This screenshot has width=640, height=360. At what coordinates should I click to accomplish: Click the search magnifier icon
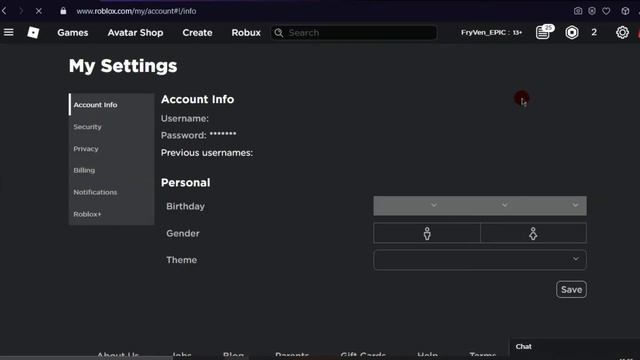(279, 33)
